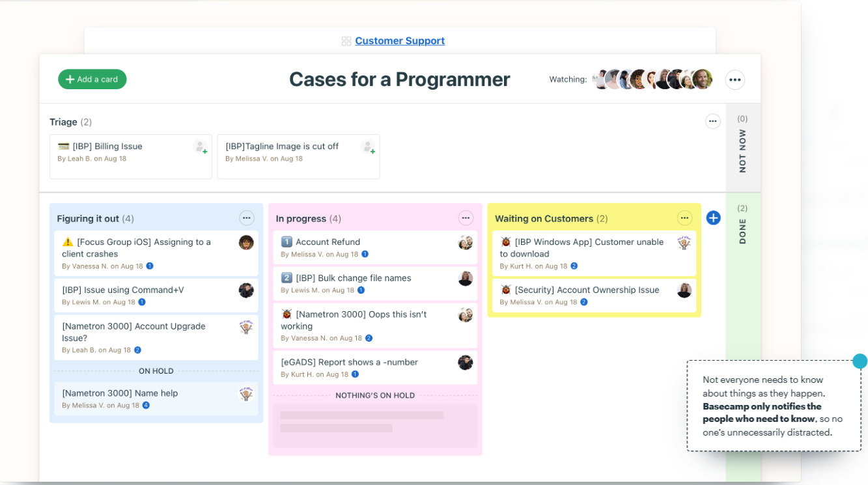
Task: Click the assign person icon on Billing Issue card
Action: (200, 148)
